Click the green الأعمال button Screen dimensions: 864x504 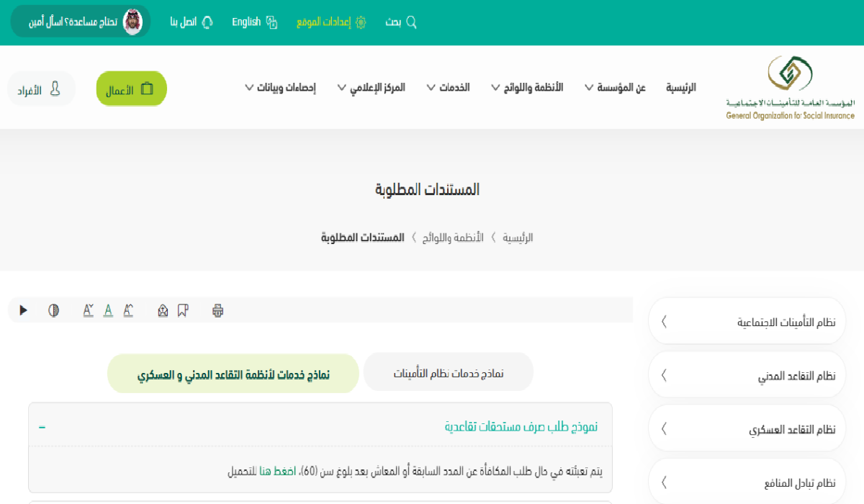coord(131,89)
